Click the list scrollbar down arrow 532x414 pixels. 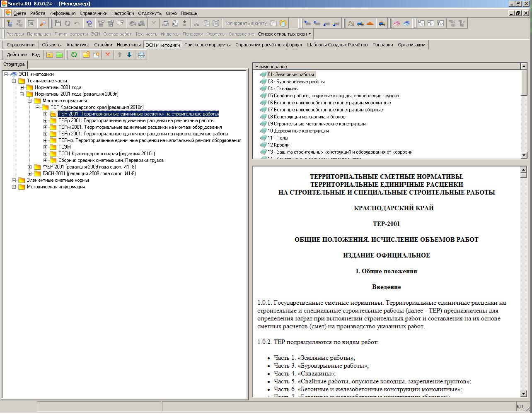click(x=524, y=155)
